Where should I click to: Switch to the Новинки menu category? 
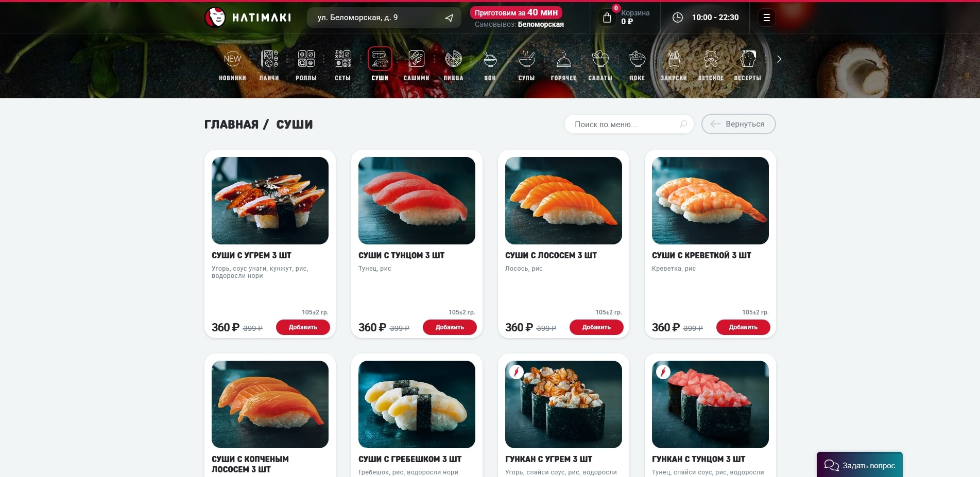pos(232,60)
